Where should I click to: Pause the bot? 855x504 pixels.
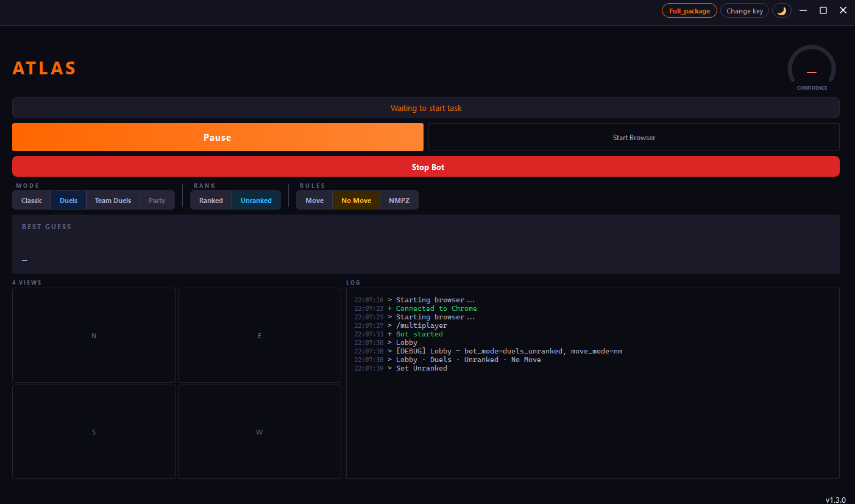pos(218,137)
